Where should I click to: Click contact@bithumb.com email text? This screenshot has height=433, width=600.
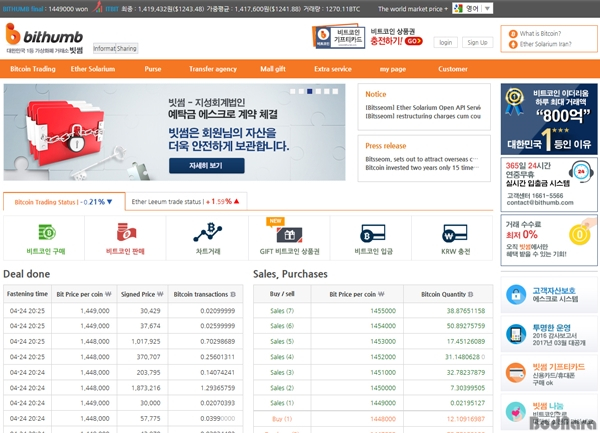click(540, 203)
